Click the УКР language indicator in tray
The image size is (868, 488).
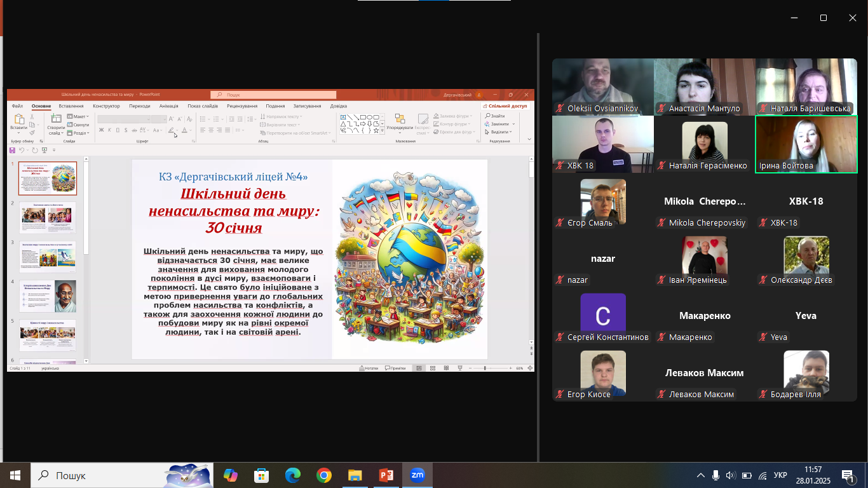[780, 475]
